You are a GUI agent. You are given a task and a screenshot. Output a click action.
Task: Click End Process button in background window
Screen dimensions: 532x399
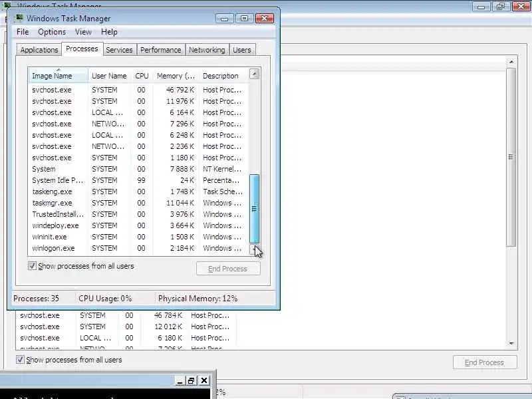click(x=485, y=362)
